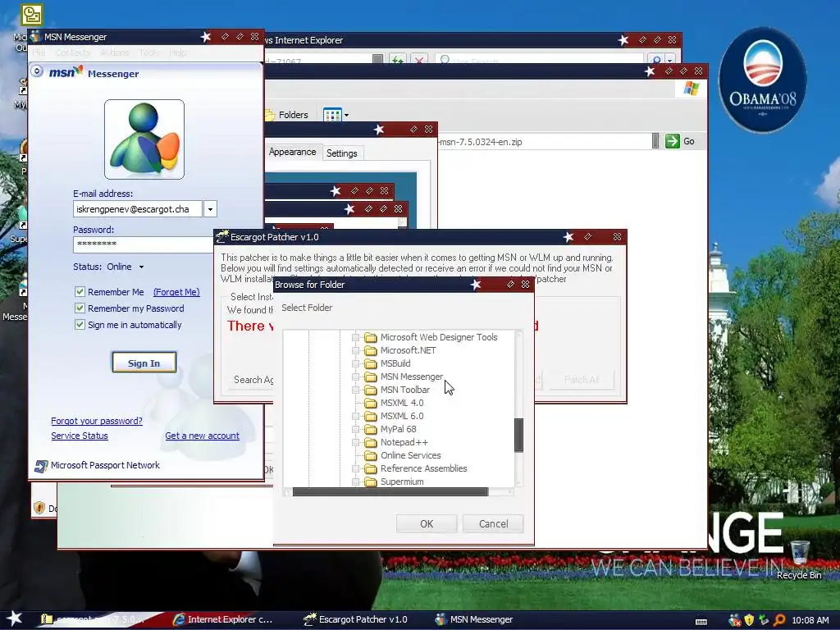Open the Forgot your password link

coord(97,421)
